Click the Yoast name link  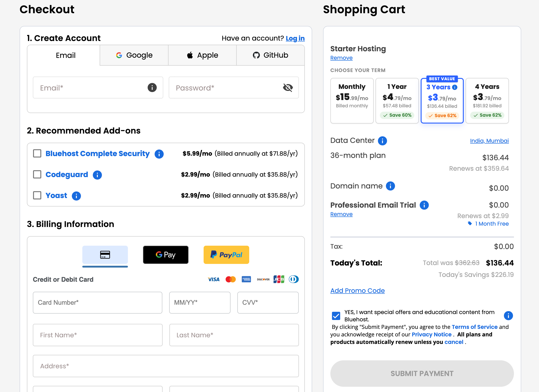tap(56, 195)
